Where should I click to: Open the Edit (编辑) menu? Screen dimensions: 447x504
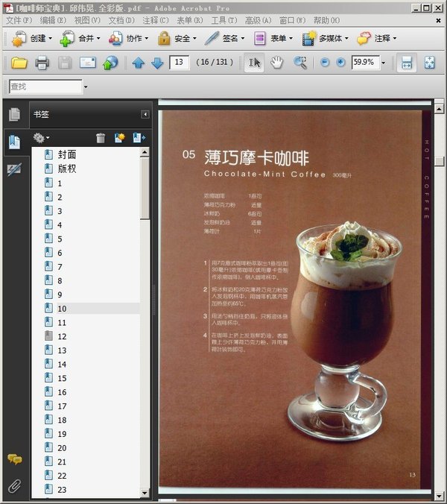[x=53, y=21]
